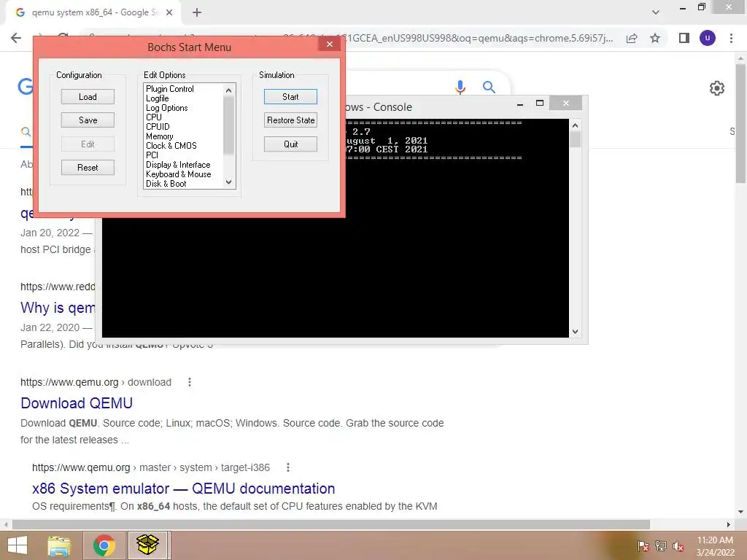Open Download QEMU search result
Screen dimensions: 747x560
77,403
